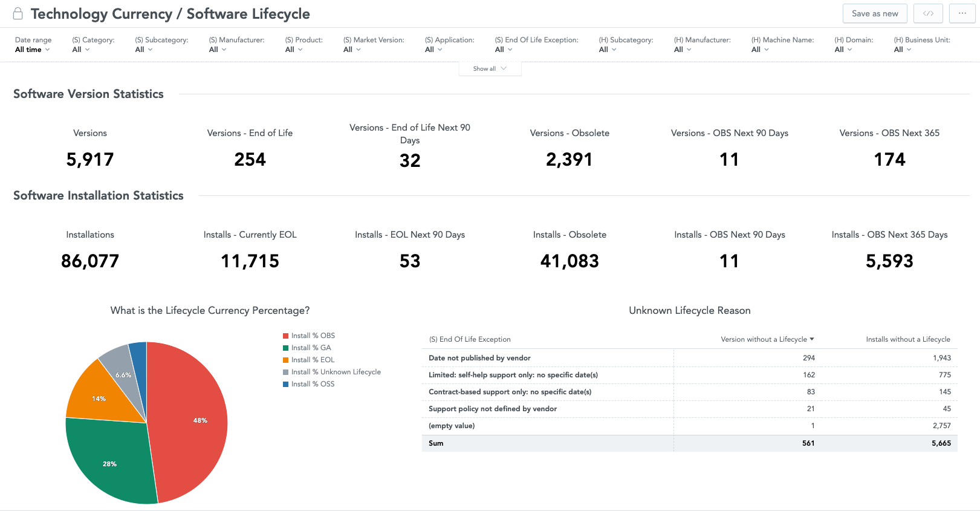Toggle Install % OBS legend item
The image size is (980, 511).
pyautogui.click(x=313, y=336)
